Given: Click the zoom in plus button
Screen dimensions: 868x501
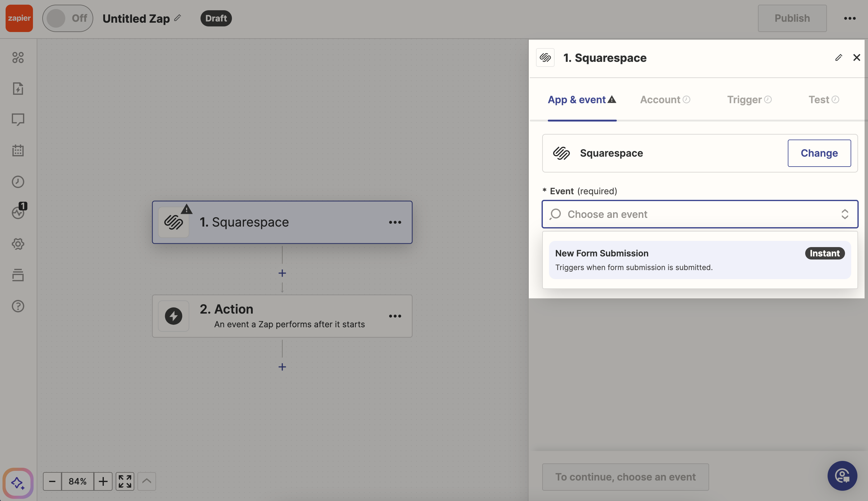Looking at the screenshot, I should (103, 481).
